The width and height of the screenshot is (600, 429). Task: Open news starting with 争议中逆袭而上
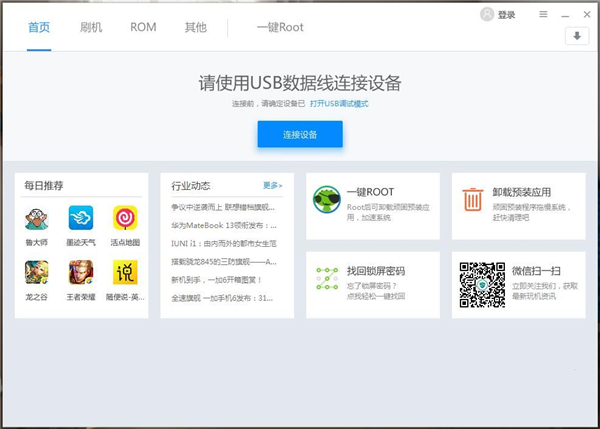(223, 207)
